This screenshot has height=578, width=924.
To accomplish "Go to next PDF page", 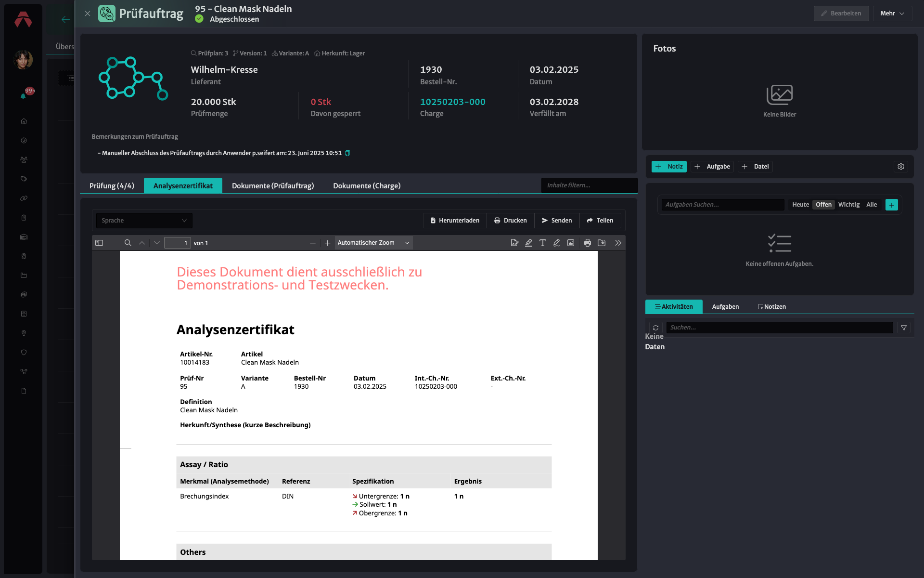I will pyautogui.click(x=157, y=243).
